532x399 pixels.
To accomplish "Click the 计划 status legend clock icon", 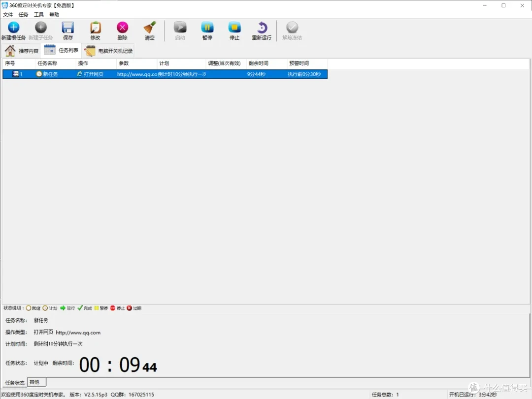I will pos(45,308).
